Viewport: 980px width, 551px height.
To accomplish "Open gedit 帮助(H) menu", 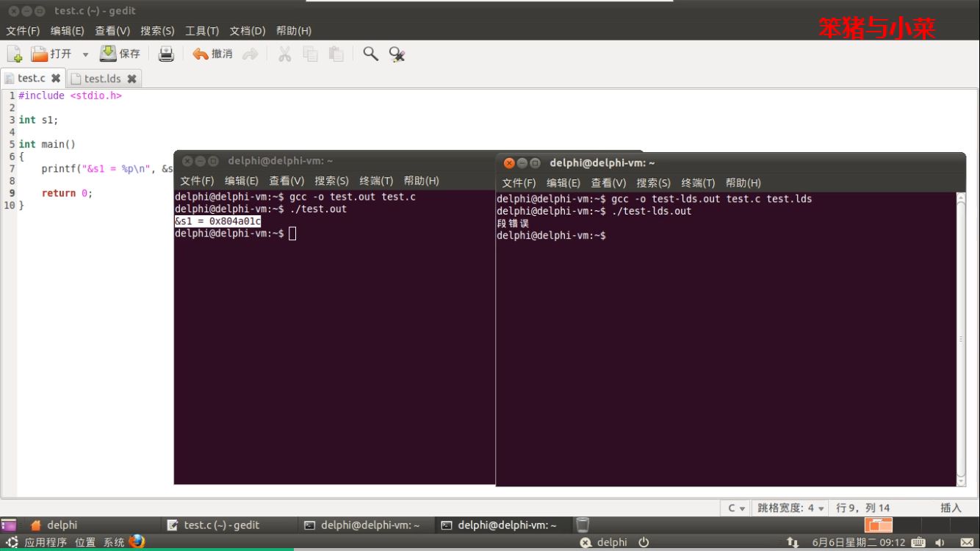I will point(294,31).
